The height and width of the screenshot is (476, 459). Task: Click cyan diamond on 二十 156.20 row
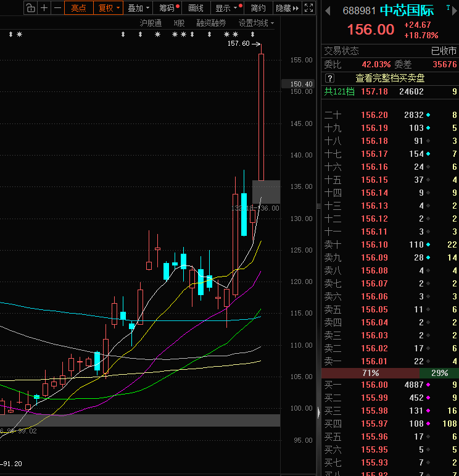428,115
